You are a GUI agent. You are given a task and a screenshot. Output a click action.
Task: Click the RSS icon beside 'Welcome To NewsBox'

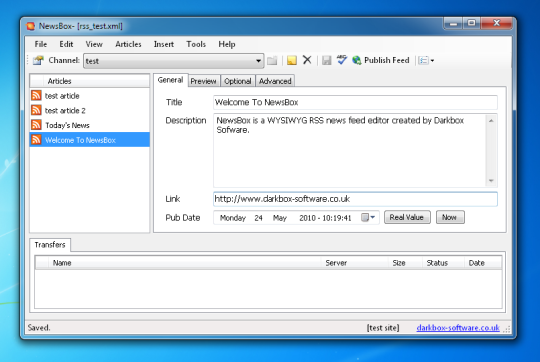coord(36,139)
